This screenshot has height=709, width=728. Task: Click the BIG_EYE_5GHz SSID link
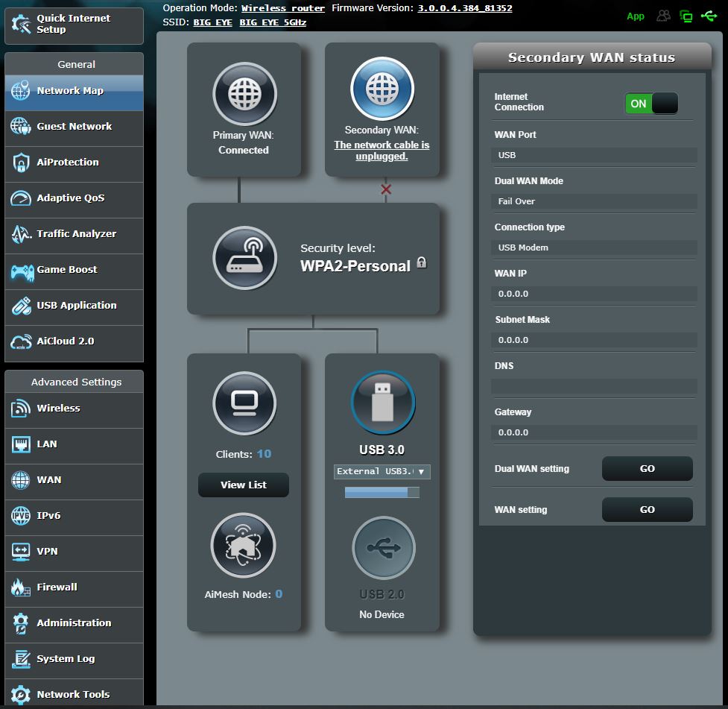[273, 22]
